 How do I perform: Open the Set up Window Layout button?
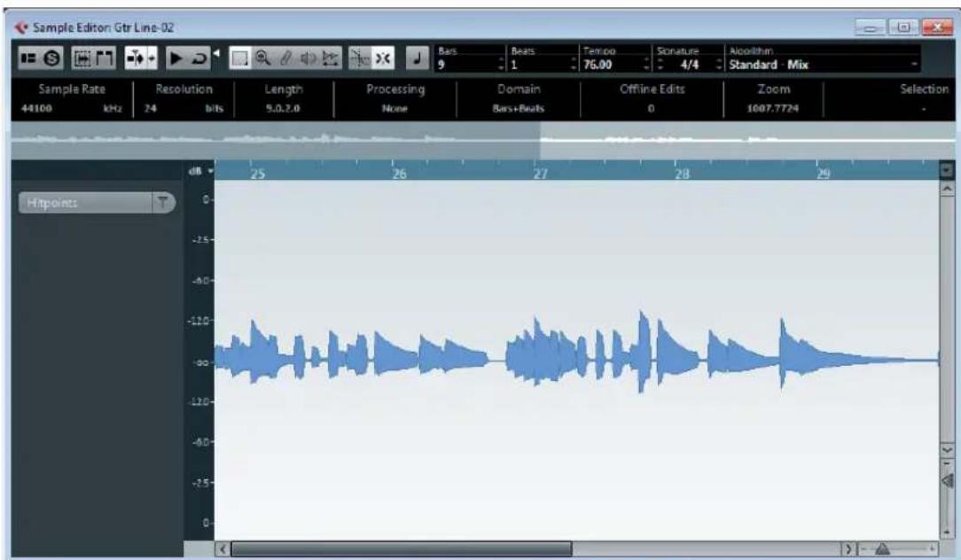coord(28,58)
